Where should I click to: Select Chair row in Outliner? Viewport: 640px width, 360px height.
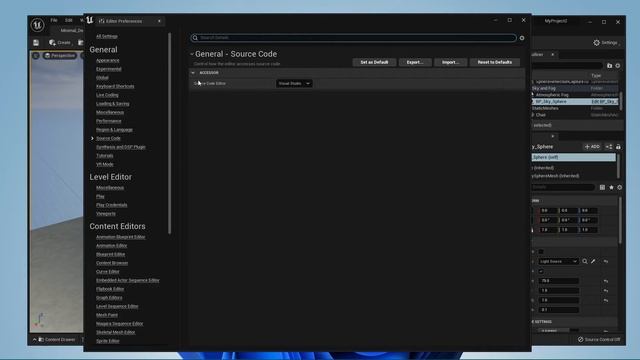click(x=575, y=115)
